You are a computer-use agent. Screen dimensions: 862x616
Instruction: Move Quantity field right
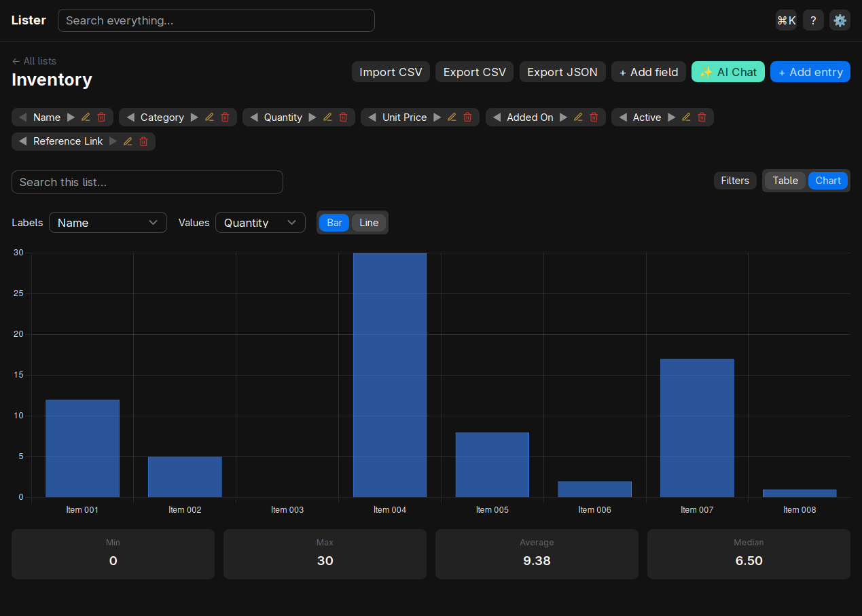pyautogui.click(x=312, y=117)
